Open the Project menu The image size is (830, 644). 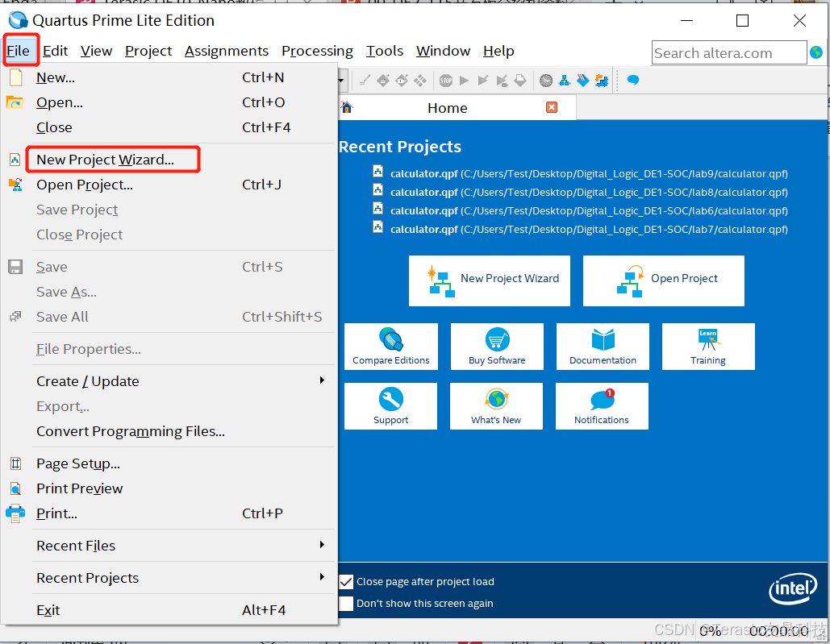[x=148, y=51]
